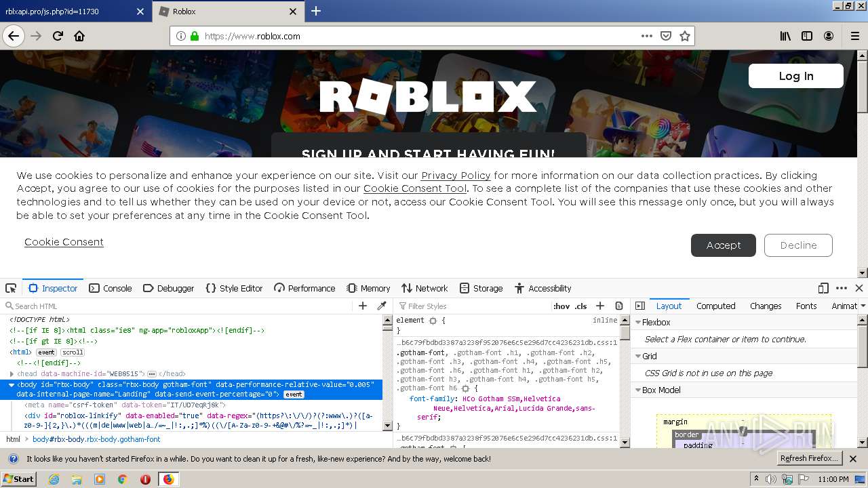Switch to the Console tab

pos(111,288)
